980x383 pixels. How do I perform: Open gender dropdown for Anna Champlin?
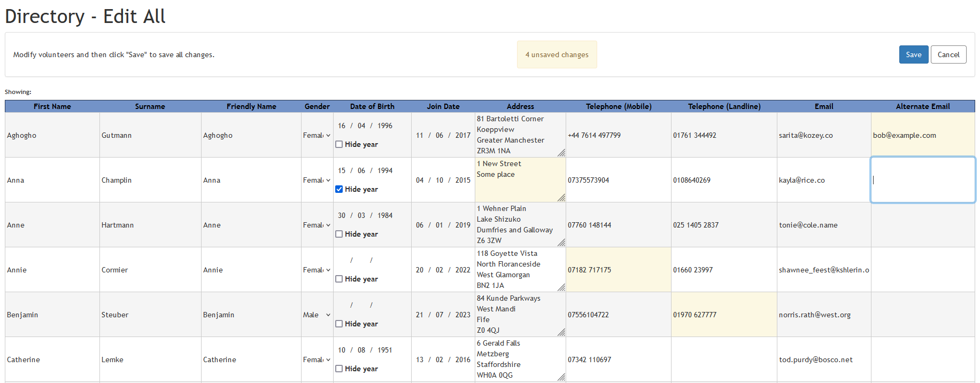click(317, 180)
